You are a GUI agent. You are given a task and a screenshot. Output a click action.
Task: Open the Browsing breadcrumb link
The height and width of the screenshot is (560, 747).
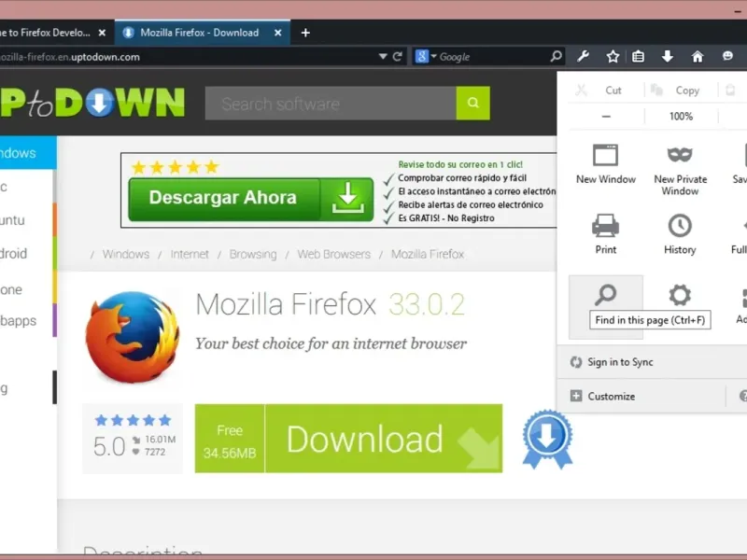[253, 254]
